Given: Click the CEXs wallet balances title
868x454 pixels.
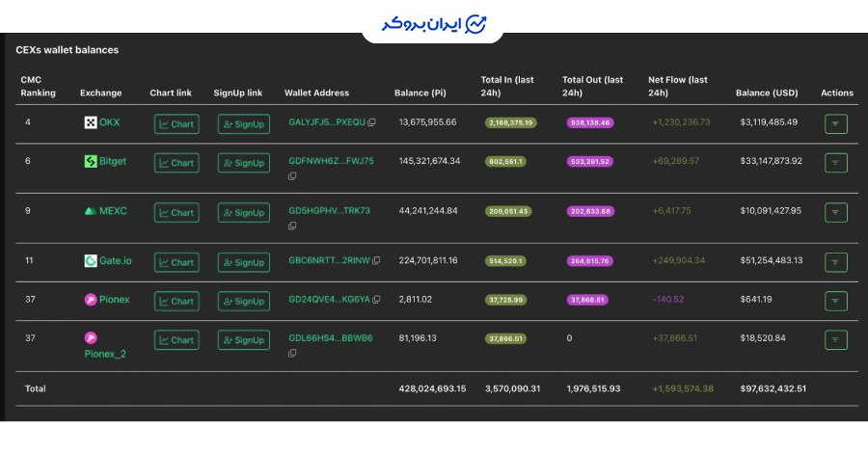Looking at the screenshot, I should (x=67, y=50).
